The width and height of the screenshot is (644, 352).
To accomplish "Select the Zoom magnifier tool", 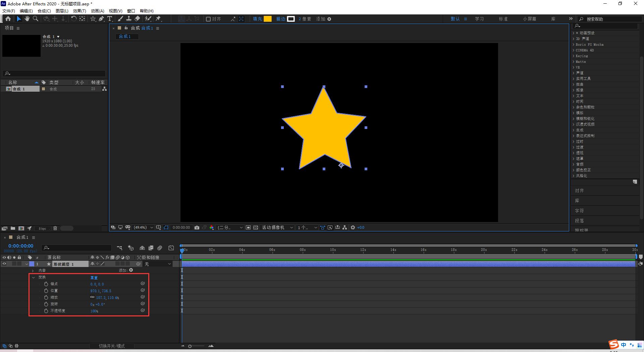I will [x=36, y=19].
